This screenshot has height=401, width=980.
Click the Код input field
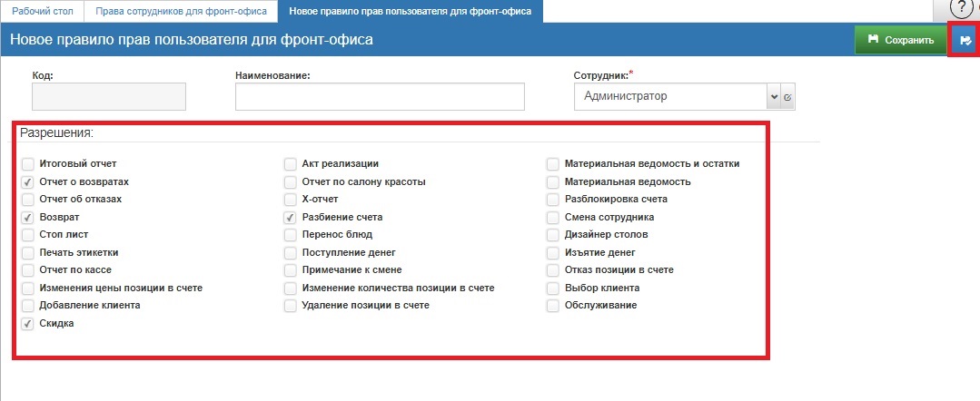pyautogui.click(x=109, y=96)
